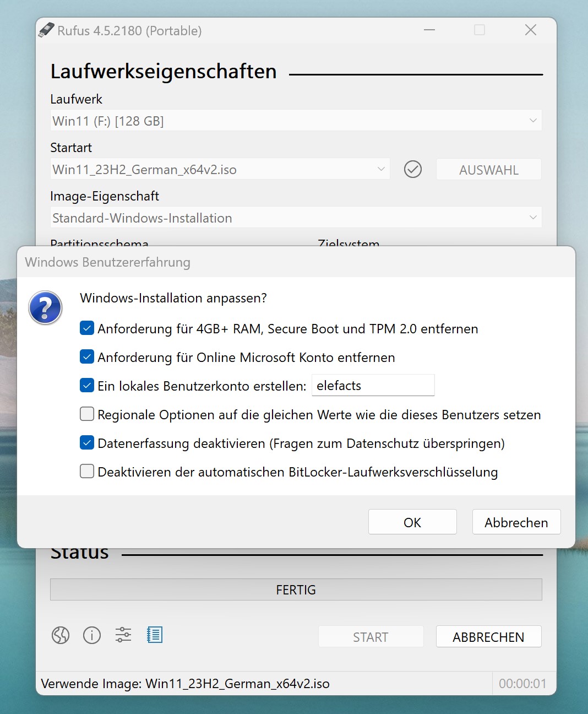
Task: Click the blue question mark icon
Action: tap(45, 307)
